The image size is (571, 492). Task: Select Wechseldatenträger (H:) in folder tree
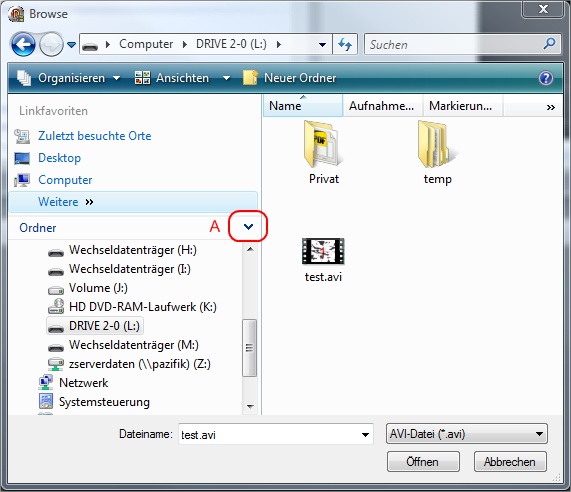(x=133, y=250)
